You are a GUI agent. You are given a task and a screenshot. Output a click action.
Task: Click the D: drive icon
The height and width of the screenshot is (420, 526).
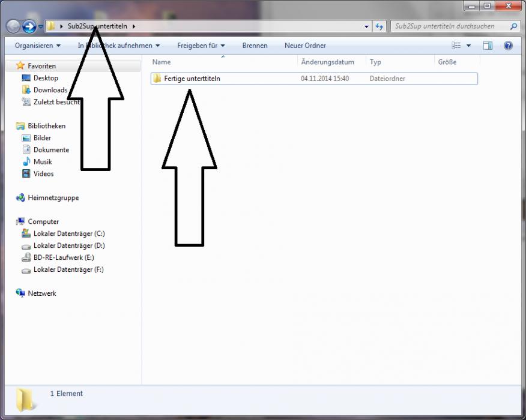[x=26, y=247]
